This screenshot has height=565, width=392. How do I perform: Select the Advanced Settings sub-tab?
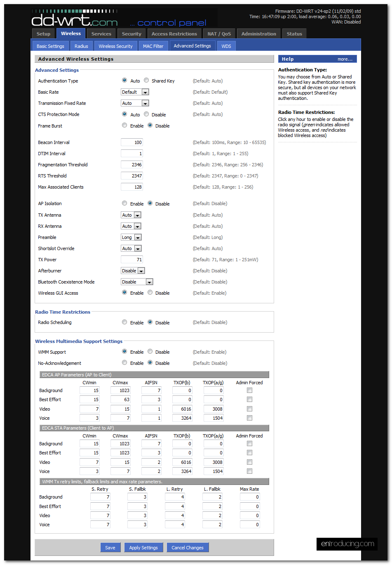point(192,46)
